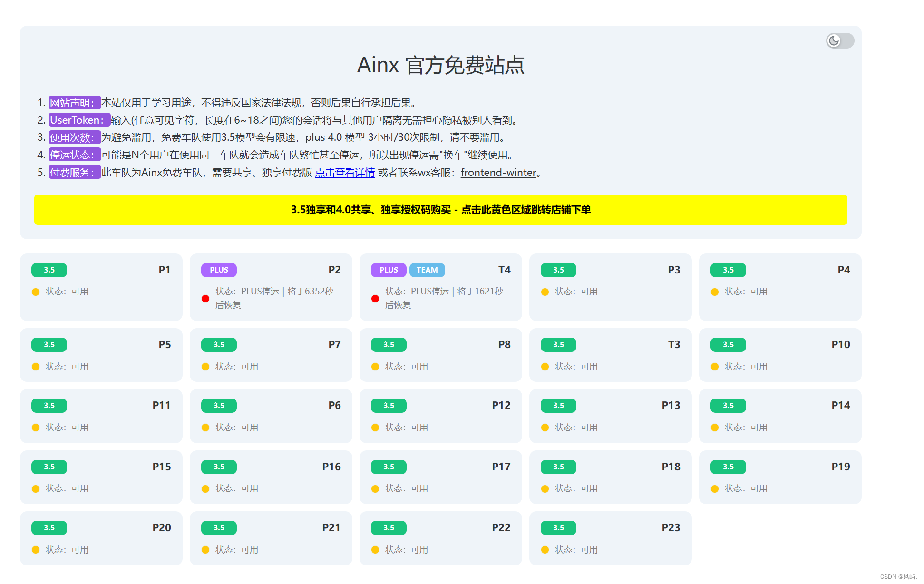Image resolution: width=924 pixels, height=584 pixels.
Task: Click the 3.5 badge on P6 card
Action: point(219,406)
